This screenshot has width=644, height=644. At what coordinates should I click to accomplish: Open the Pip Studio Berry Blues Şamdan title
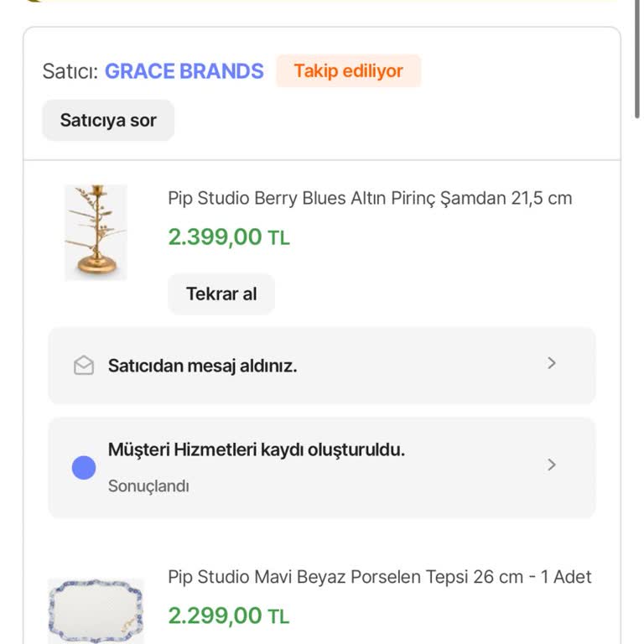[x=370, y=199]
